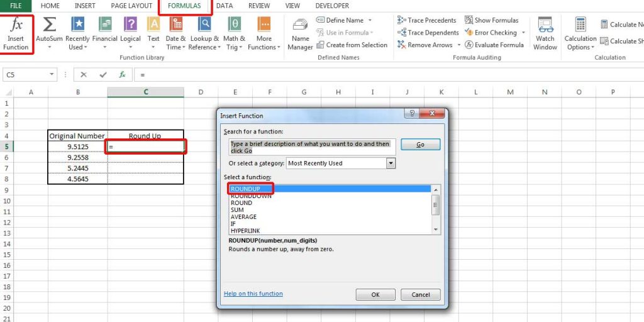The width and height of the screenshot is (644, 322).
Task: Switch to the INSERT tab
Action: 85,6
